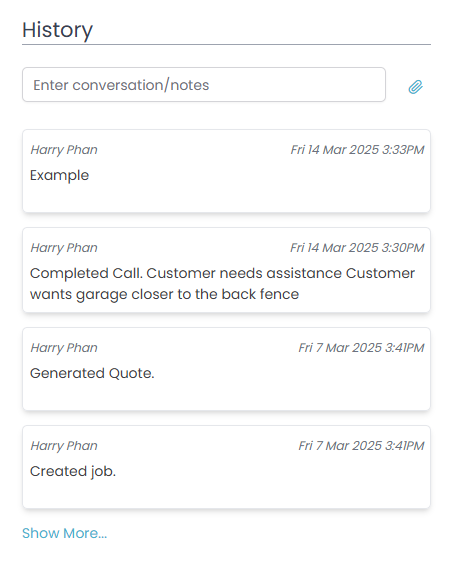
Task: Click the Created job entry's 3:41PM timestamp
Action: click(361, 446)
